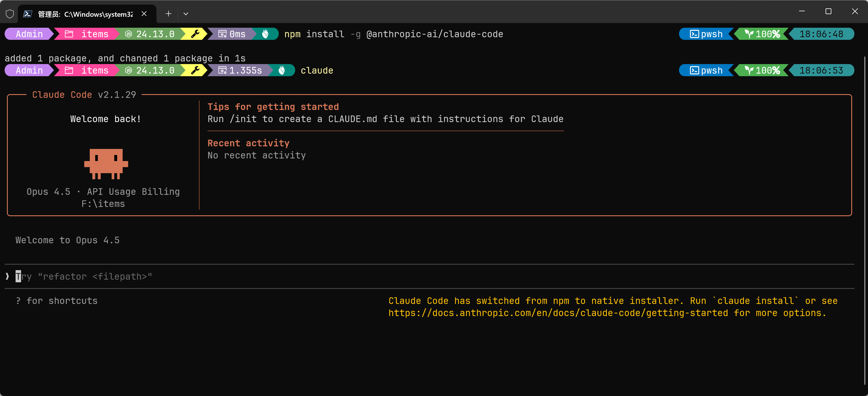This screenshot has height=396, width=868.
Task: Open a new terminal tab
Action: [169, 14]
